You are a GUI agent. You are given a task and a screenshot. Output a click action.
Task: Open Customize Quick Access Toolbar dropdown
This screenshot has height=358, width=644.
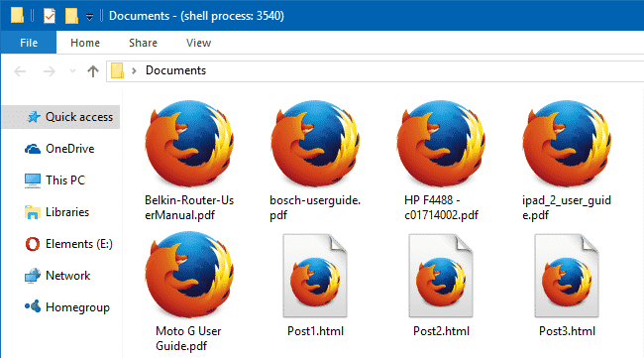[x=89, y=17]
